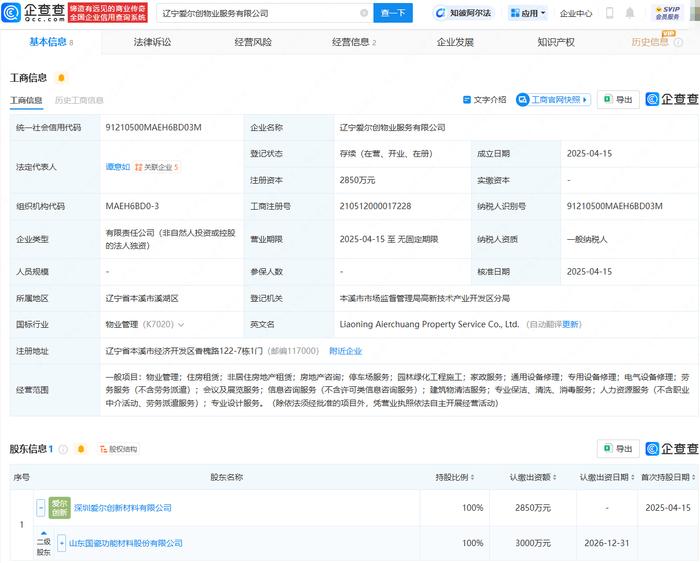Click the 3000万元 subscribed capital cell
The width and height of the screenshot is (700, 563).
tap(533, 543)
